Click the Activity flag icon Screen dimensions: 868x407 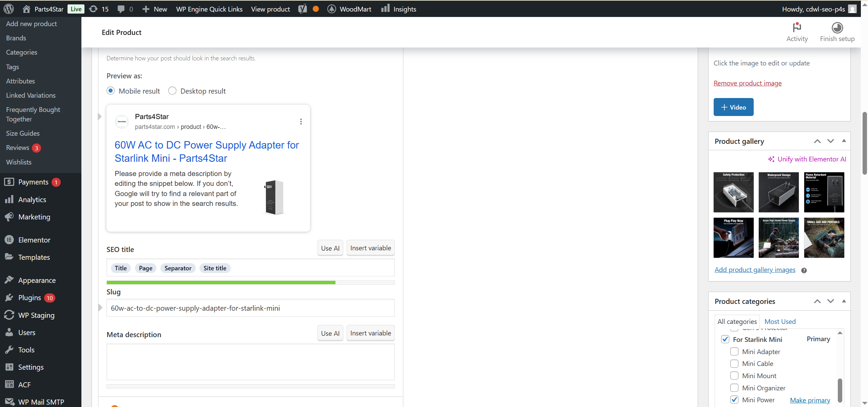click(797, 27)
